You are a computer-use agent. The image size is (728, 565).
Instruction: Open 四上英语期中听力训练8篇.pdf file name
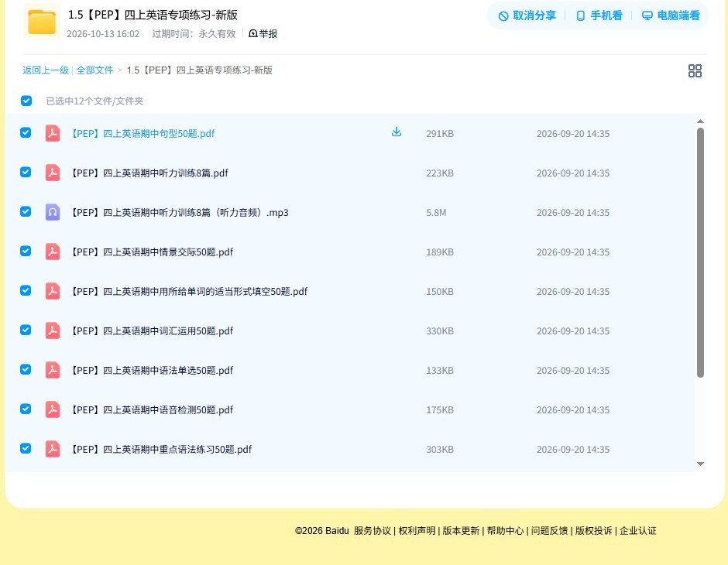(149, 173)
